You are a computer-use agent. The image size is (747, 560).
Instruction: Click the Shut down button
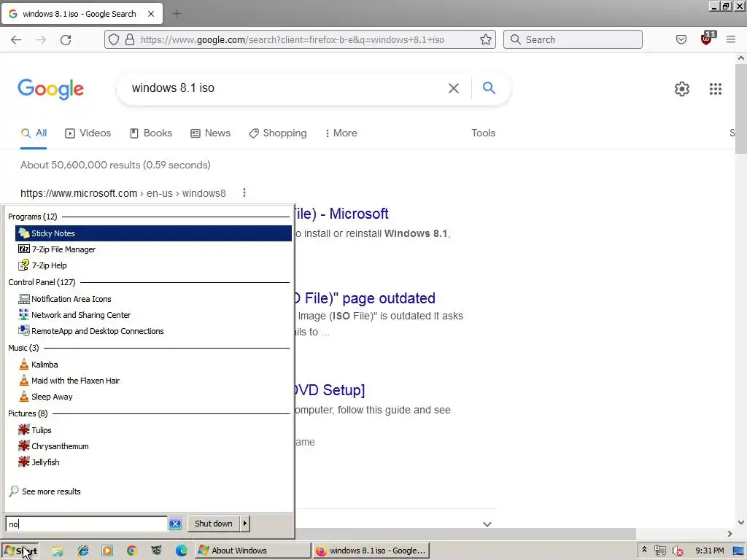214,524
